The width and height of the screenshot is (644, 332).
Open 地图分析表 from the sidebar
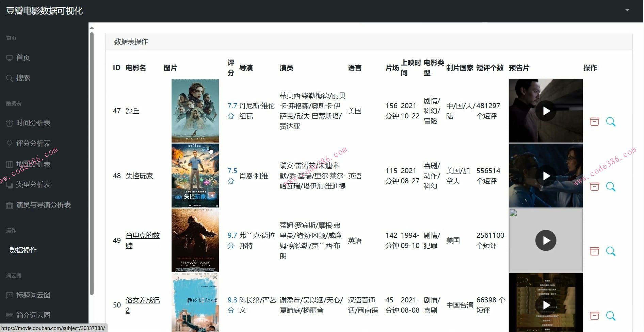(x=10, y=164)
